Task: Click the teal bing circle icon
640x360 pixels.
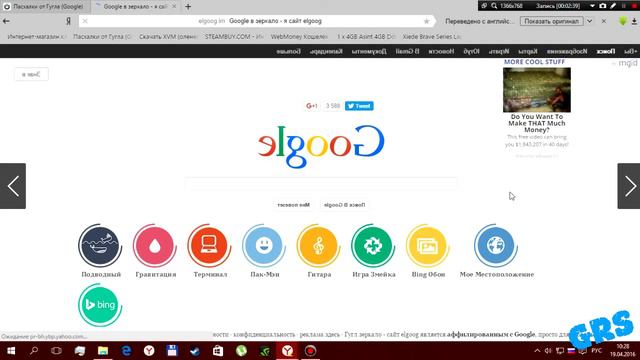Action: click(100, 305)
